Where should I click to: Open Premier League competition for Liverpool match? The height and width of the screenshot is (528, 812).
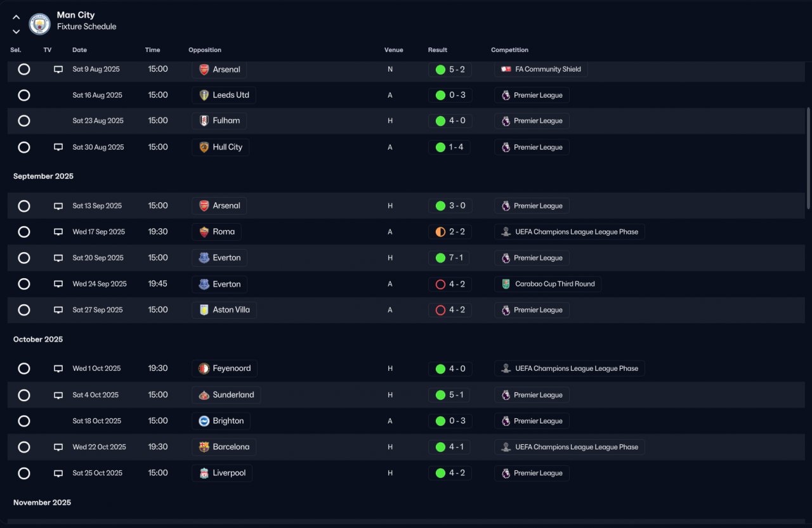coord(532,473)
